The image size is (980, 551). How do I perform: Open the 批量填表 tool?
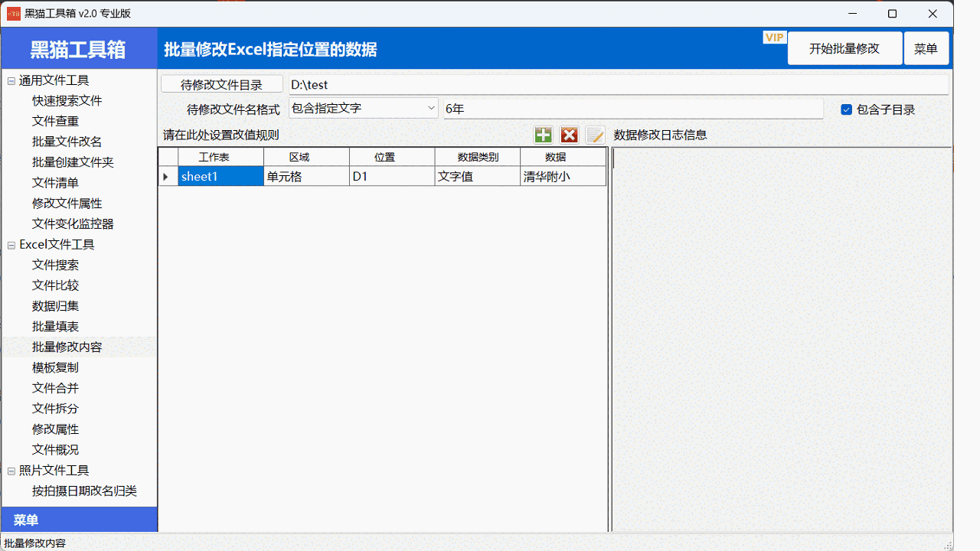[55, 327]
